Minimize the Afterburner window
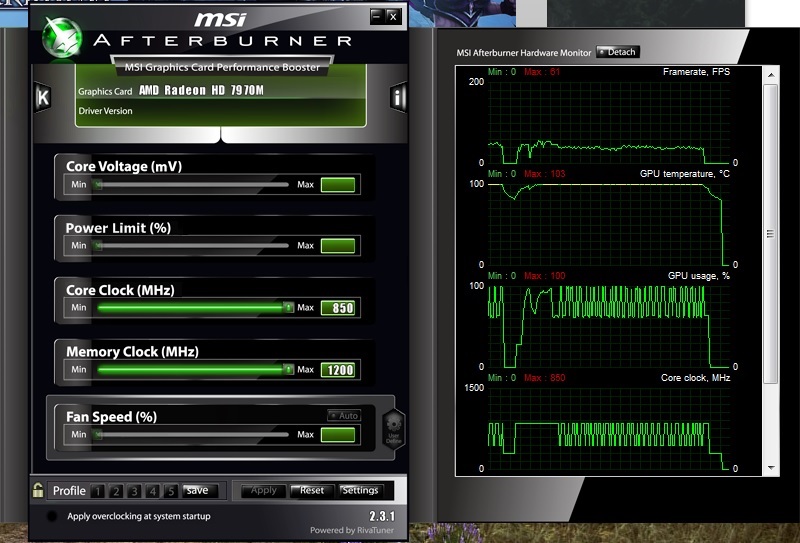The image size is (800, 543). click(x=377, y=16)
